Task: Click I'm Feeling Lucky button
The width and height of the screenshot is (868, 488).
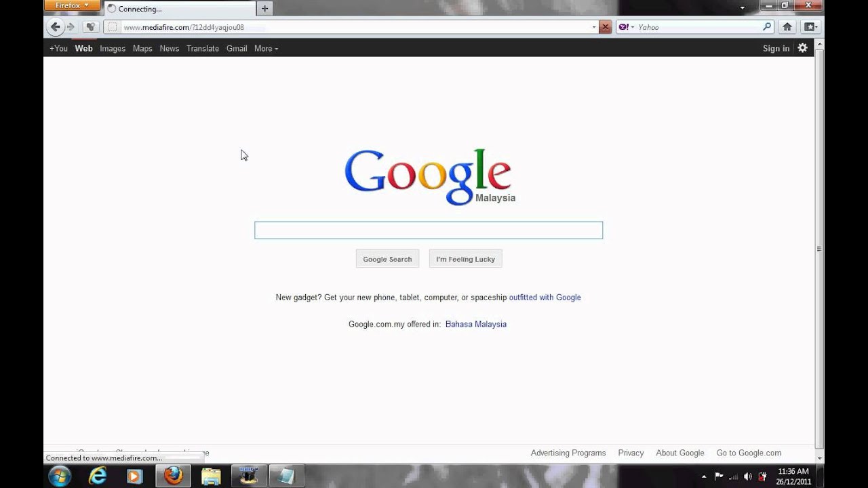Action: (x=466, y=259)
